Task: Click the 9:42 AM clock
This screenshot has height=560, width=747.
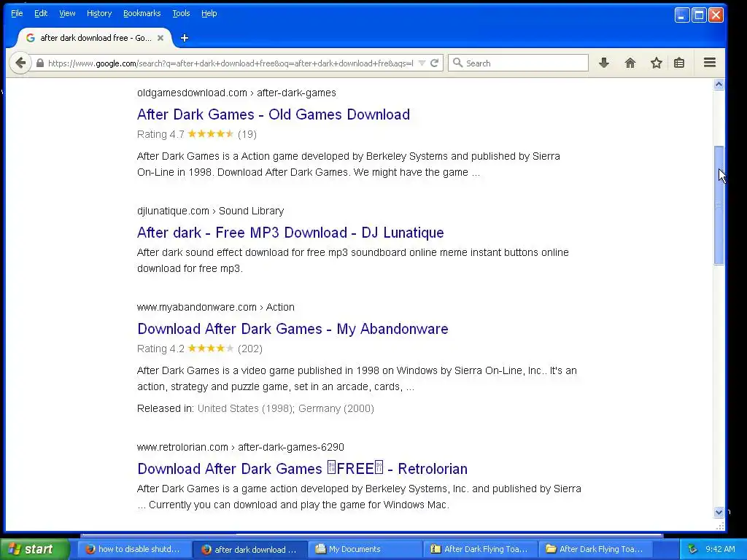Action: pyautogui.click(x=720, y=549)
